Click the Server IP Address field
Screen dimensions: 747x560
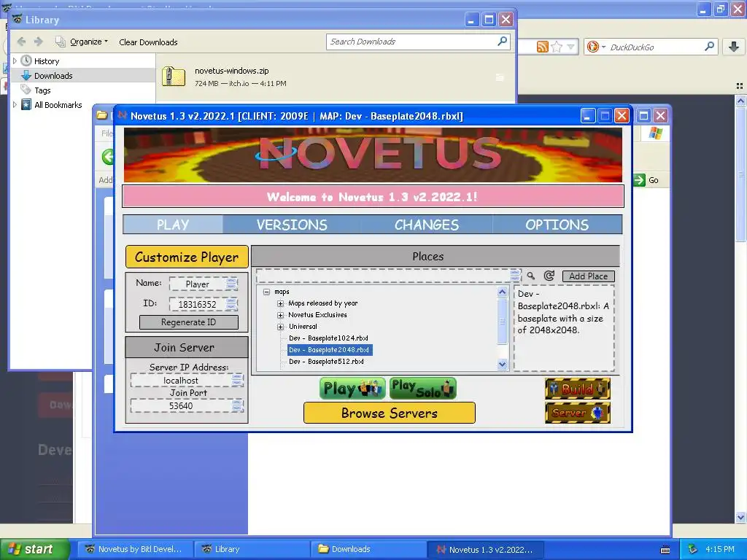(187, 380)
